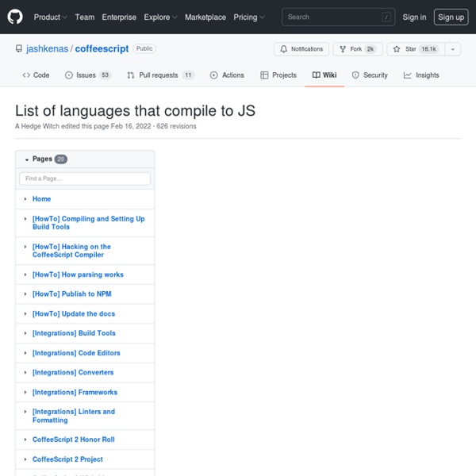The height and width of the screenshot is (476, 476).
Task: Expand CoffeeScript 2 Honor Roll entry
Action: (25, 440)
